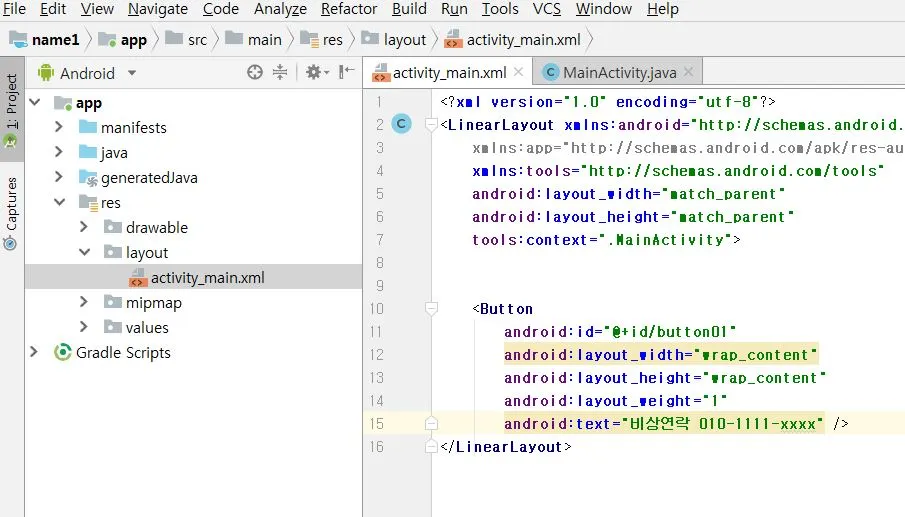905x517 pixels.
Task: Click the scroll-from-source target icon
Action: (255, 72)
